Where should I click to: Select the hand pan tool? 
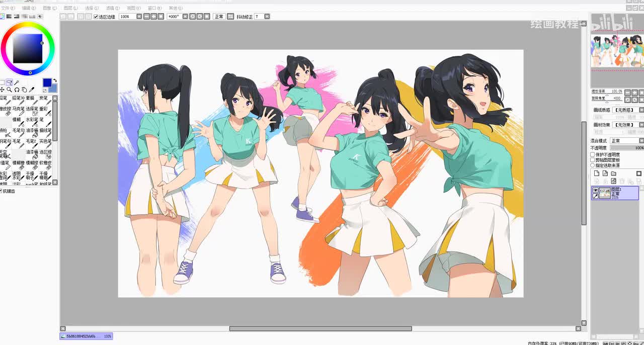click(x=24, y=90)
